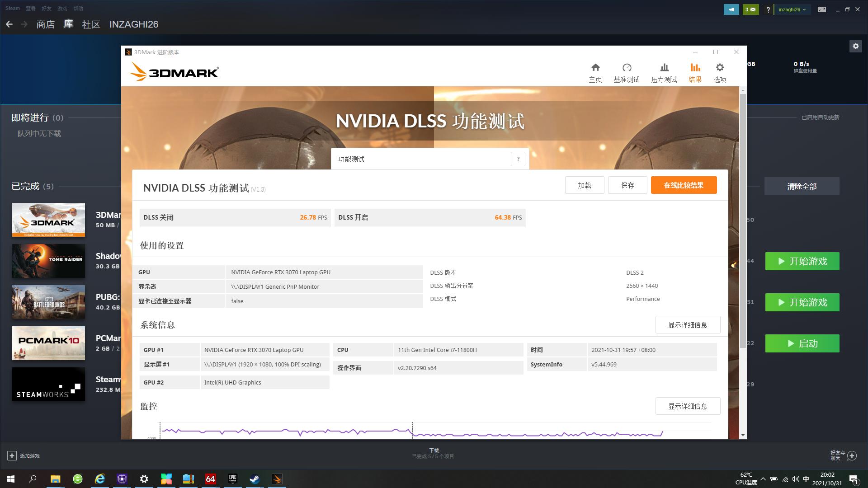This screenshot has width=868, height=488.
Task: Expand hidden system tray icons
Action: tap(763, 479)
